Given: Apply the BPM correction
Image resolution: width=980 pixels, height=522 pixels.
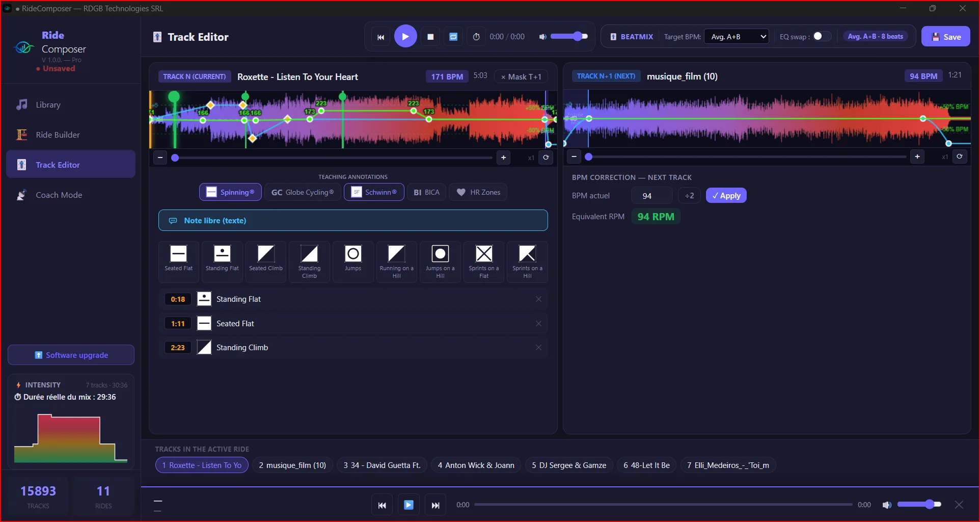Looking at the screenshot, I should (726, 196).
